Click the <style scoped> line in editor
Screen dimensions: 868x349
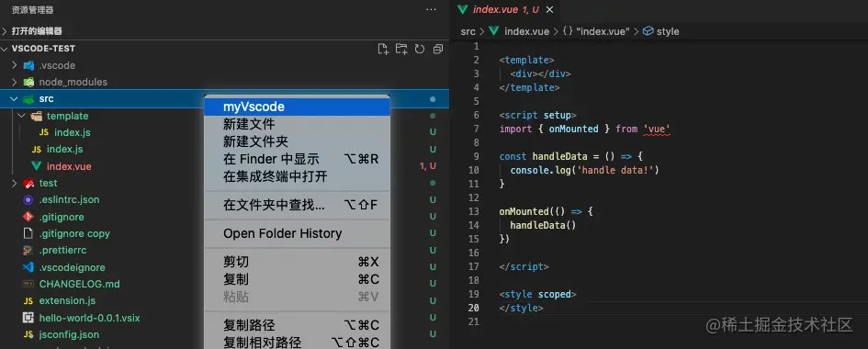click(537, 295)
